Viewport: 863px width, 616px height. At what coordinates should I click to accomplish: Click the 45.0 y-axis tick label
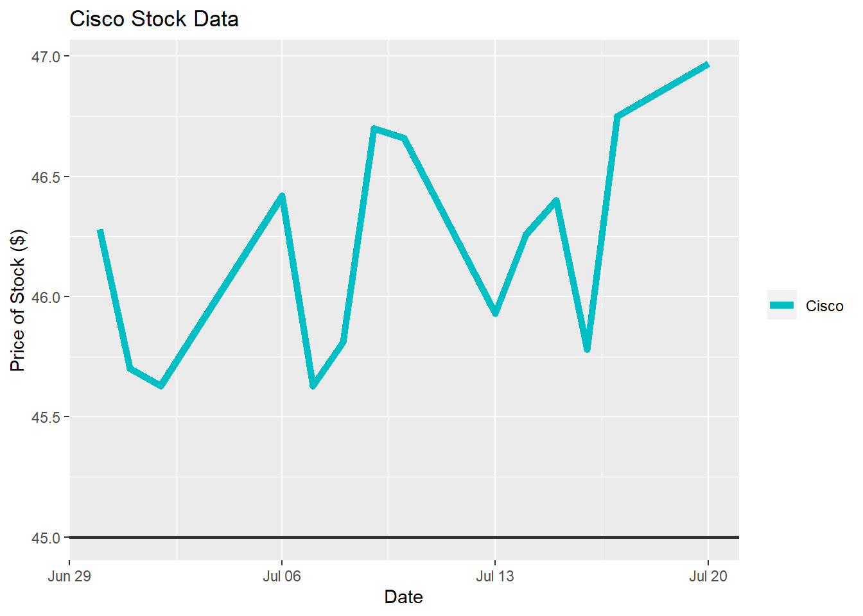click(46, 538)
